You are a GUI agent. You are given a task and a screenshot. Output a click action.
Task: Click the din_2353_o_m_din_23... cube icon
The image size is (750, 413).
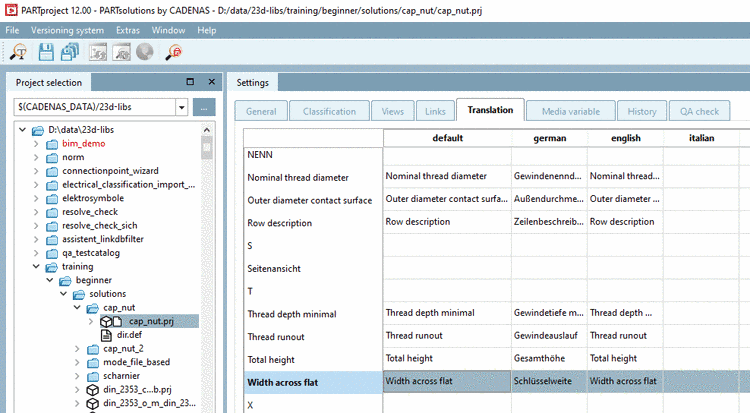tap(92, 404)
